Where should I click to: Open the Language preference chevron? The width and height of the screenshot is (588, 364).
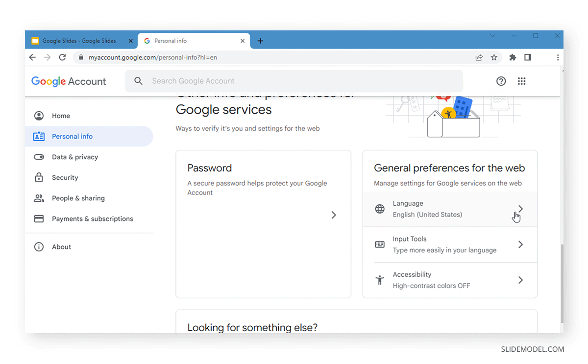tap(520, 209)
